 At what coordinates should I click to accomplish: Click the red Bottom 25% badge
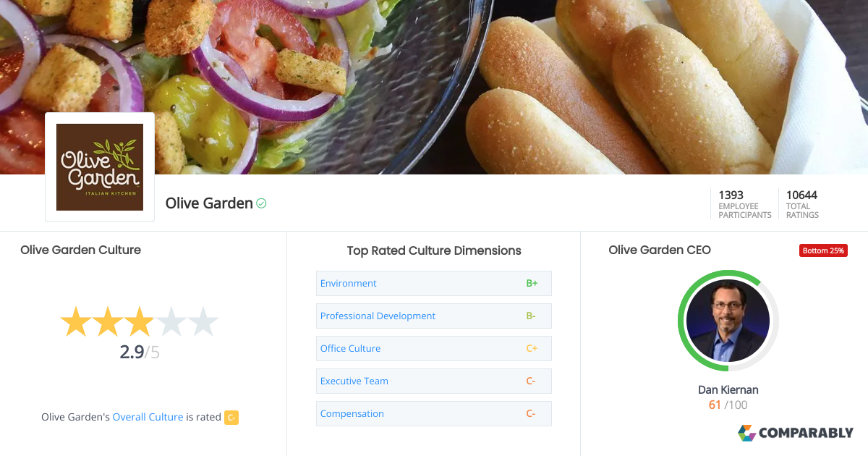(x=823, y=250)
